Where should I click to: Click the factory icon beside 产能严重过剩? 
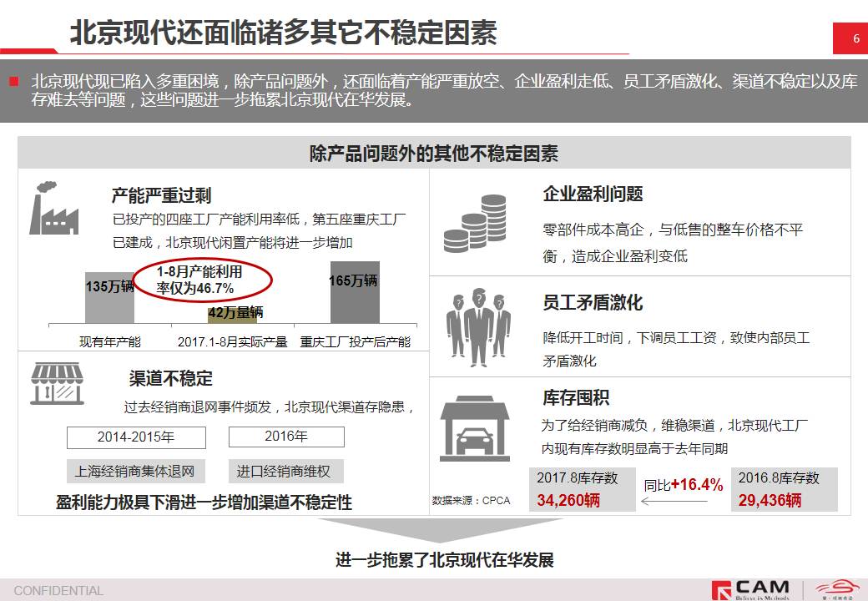pyautogui.click(x=53, y=208)
